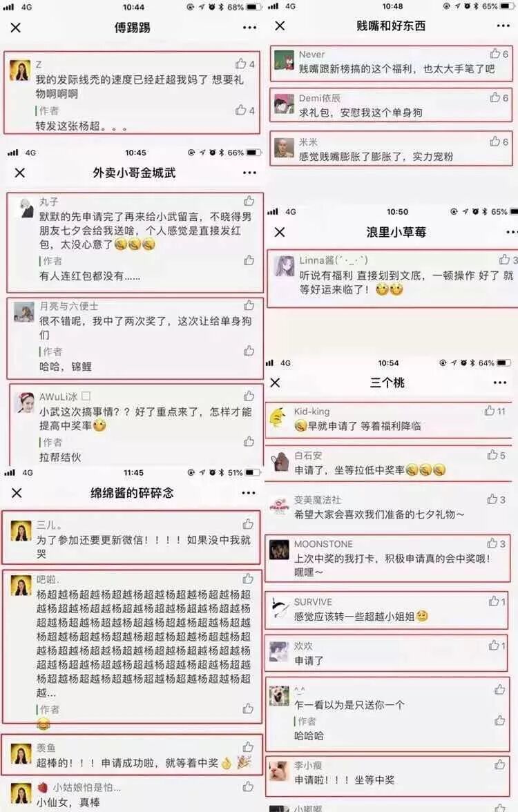Open more options for 傅踢踢 page
The height and width of the screenshot is (812, 518).
tap(250, 28)
